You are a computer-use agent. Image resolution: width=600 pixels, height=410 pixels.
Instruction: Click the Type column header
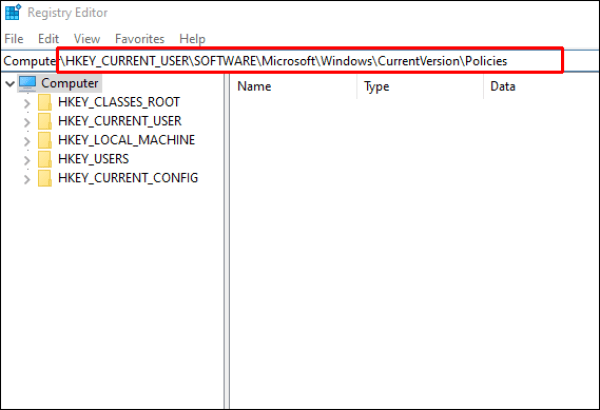(x=420, y=87)
